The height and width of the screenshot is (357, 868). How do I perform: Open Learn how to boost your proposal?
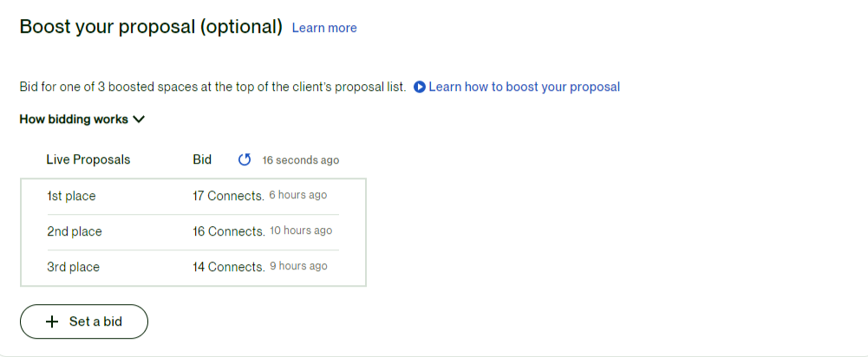pyautogui.click(x=524, y=87)
